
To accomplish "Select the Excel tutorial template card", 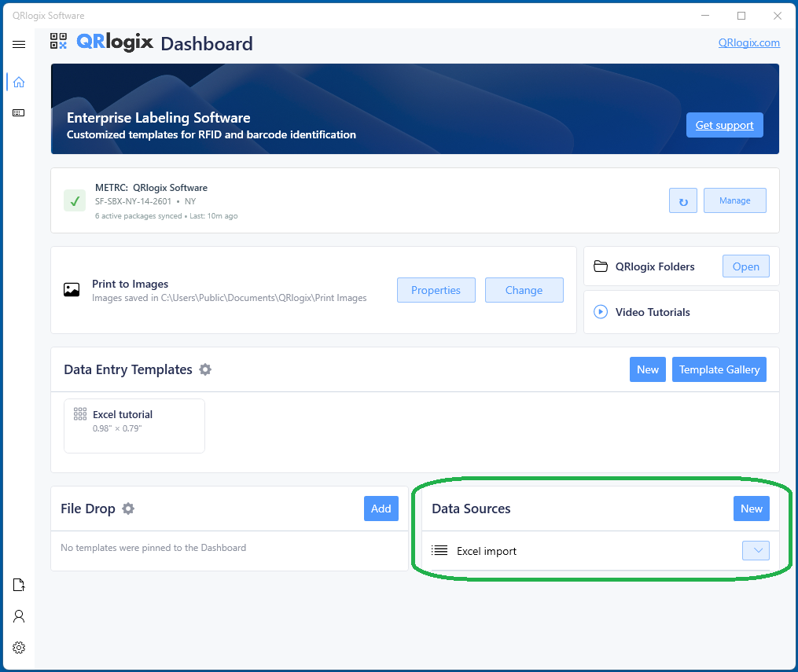I will [134, 425].
